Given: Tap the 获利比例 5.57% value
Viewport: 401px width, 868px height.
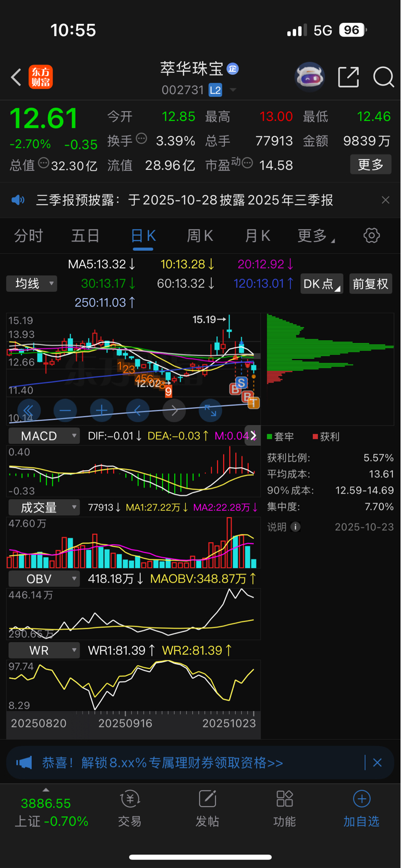Looking at the screenshot, I should (x=379, y=458).
